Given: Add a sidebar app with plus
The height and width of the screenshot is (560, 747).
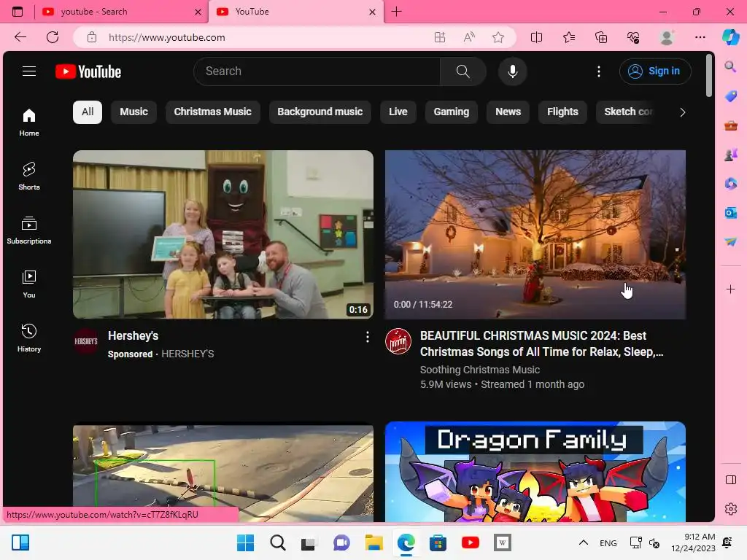Looking at the screenshot, I should pyautogui.click(x=730, y=289).
